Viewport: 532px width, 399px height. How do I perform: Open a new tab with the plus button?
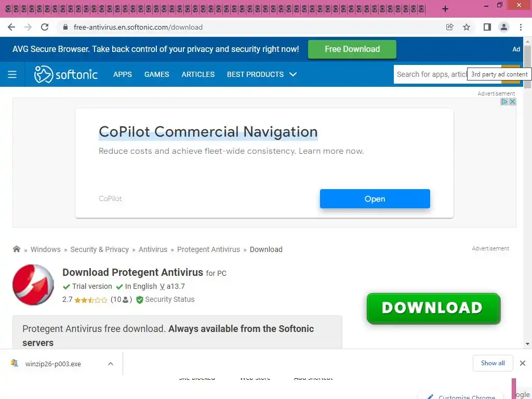coord(445,9)
